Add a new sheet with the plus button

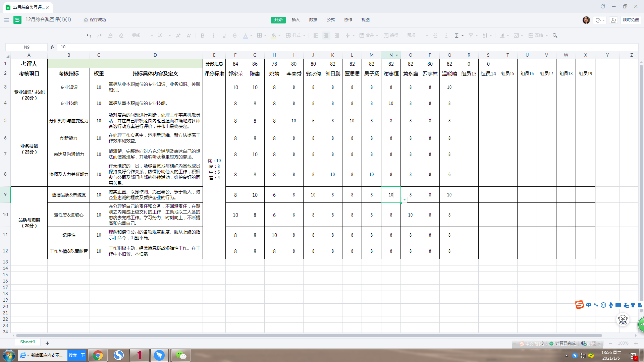point(47,343)
